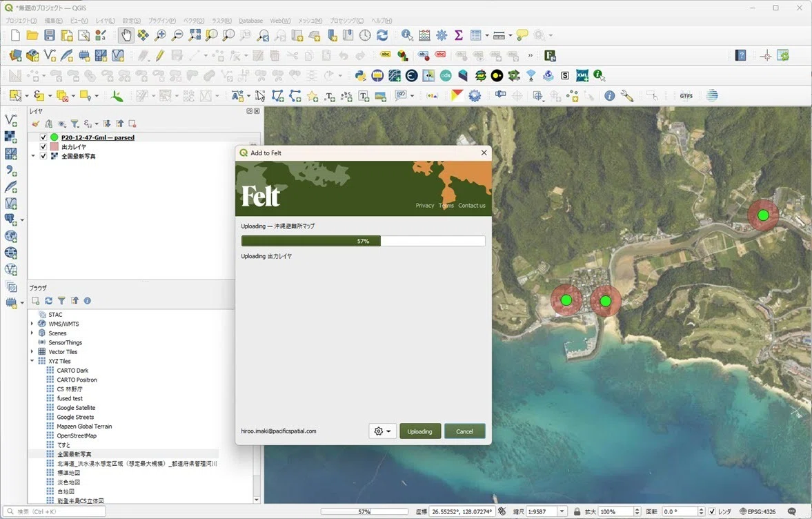Open the プロジェクト menu
The width and height of the screenshot is (812, 519).
coord(21,21)
